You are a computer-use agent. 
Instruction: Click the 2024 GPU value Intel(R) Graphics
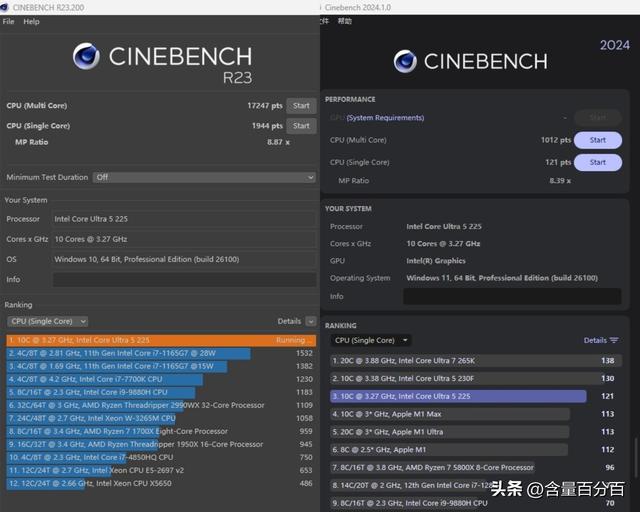click(x=436, y=261)
